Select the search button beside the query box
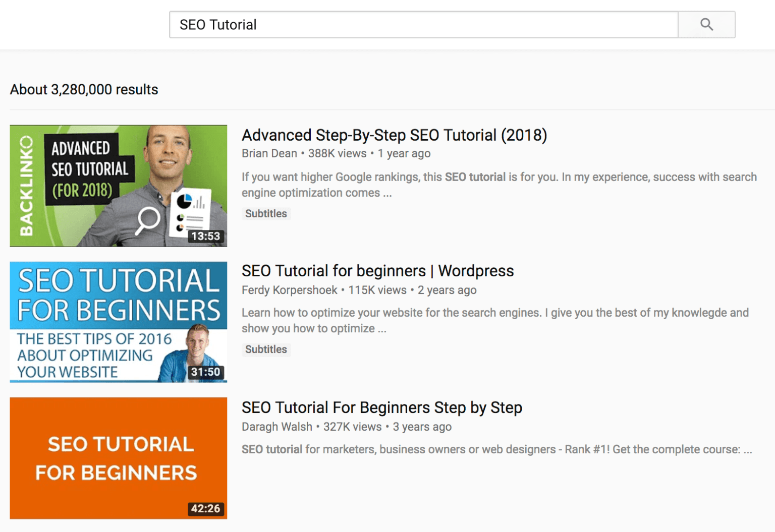This screenshot has height=532, width=775. click(706, 24)
